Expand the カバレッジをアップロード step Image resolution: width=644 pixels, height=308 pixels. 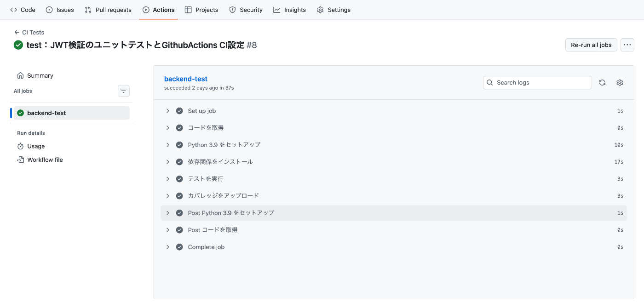click(168, 196)
